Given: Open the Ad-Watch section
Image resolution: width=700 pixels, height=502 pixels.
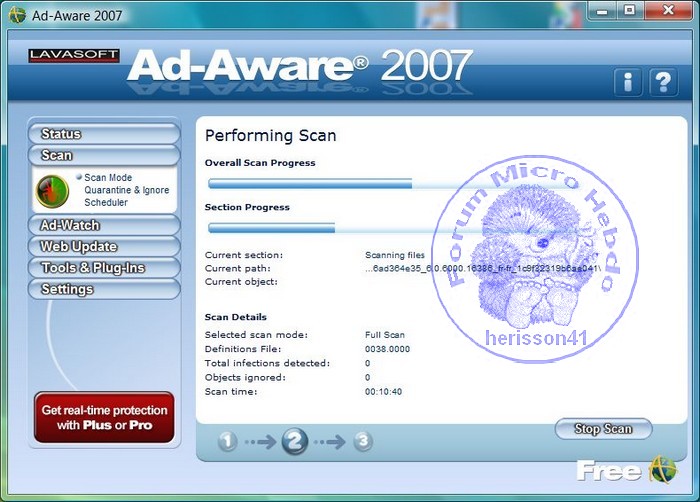Looking at the screenshot, I should tap(104, 225).
